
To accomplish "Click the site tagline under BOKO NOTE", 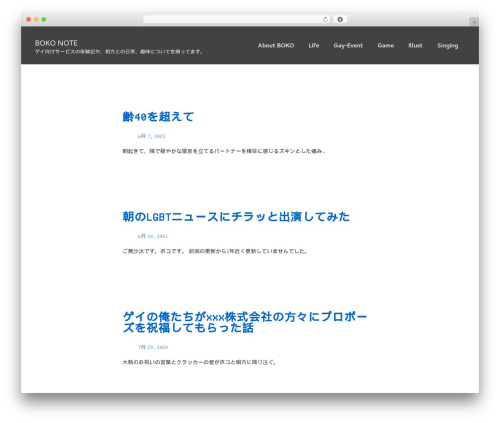I will click(x=119, y=52).
